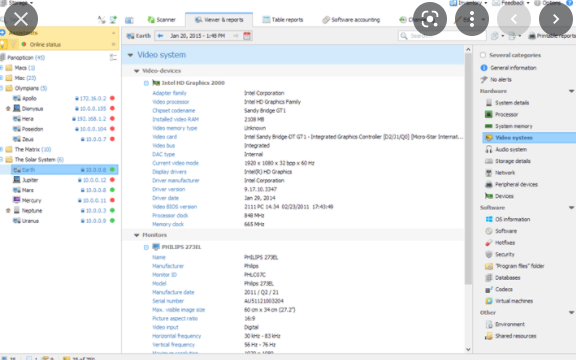Open the Hotfixes category
Screen dimensions: 576x360
(500, 242)
